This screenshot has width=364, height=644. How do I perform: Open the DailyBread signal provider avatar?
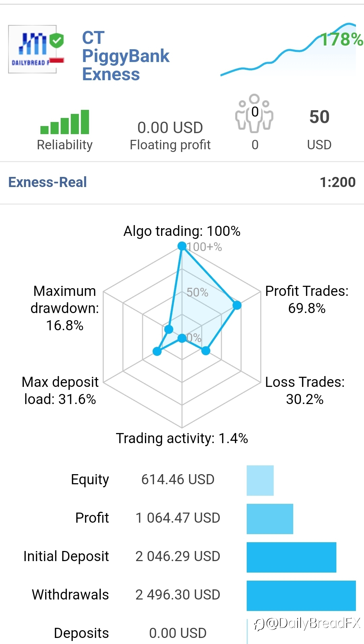click(x=32, y=49)
